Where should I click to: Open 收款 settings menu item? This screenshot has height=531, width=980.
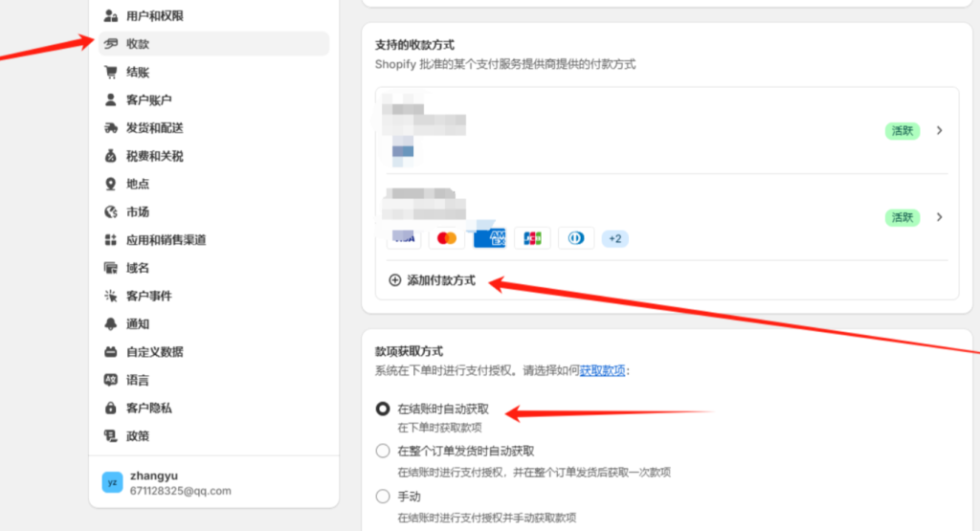pos(138,44)
